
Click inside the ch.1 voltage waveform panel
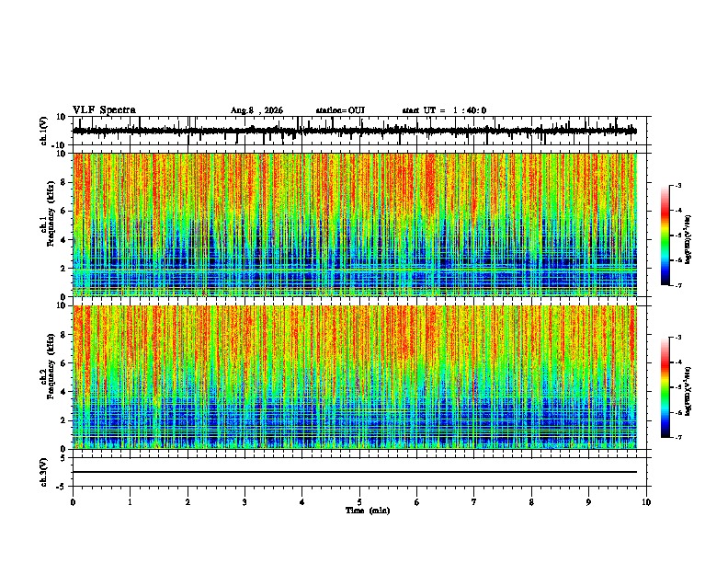click(x=359, y=131)
